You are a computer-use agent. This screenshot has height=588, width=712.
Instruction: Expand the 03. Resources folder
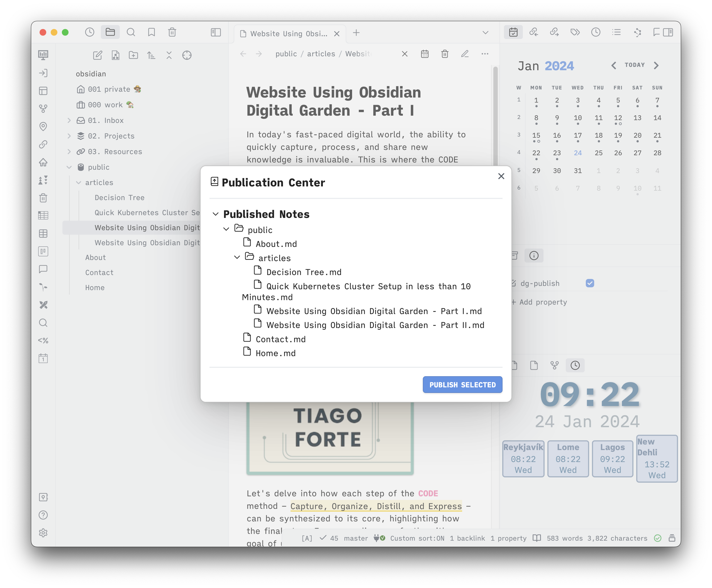[69, 151]
